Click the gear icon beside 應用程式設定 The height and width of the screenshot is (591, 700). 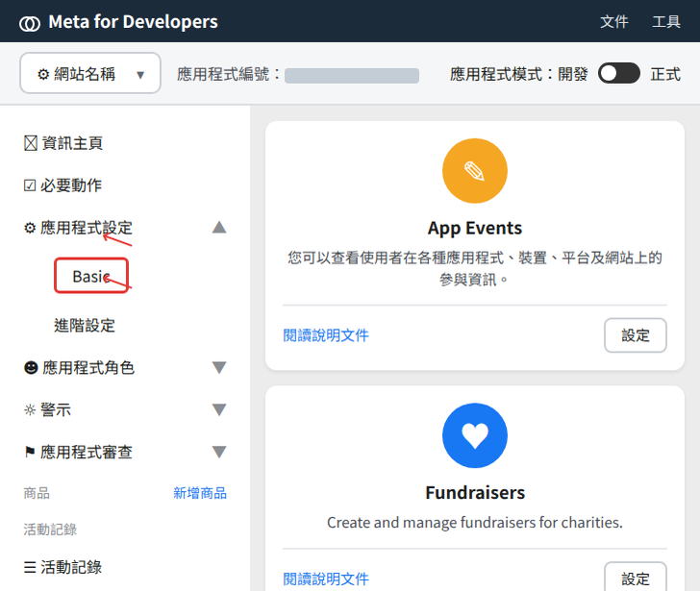click(x=30, y=228)
